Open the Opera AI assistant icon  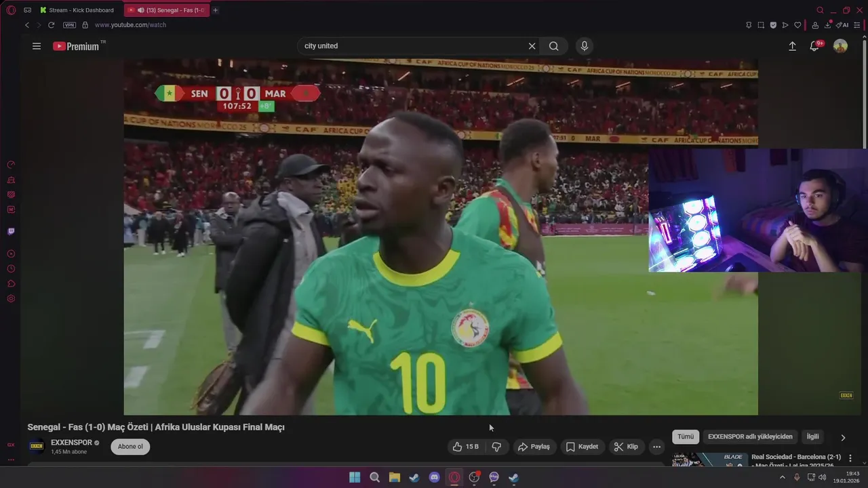842,25
